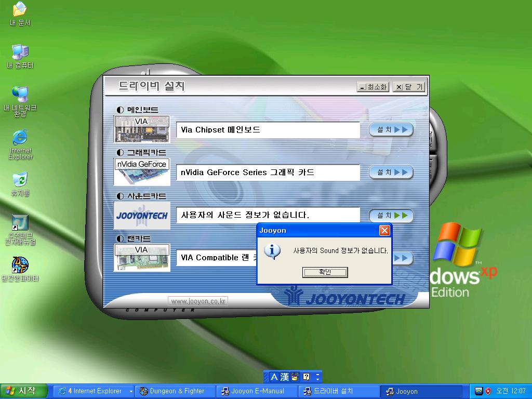Launch the Internet Explorer desktop shortcut
532x399 pixels.
20,144
